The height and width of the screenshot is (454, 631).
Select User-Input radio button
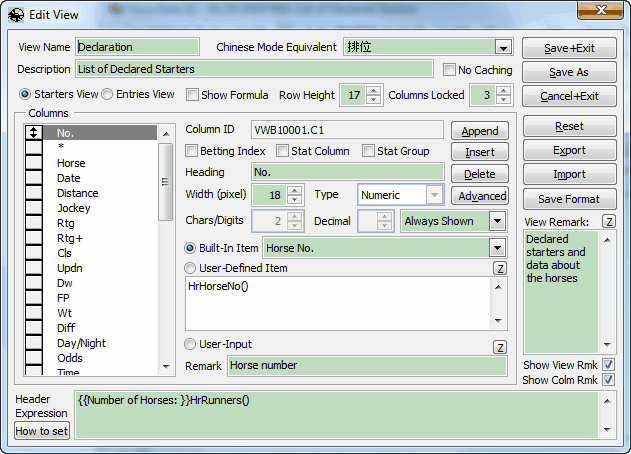(x=190, y=344)
